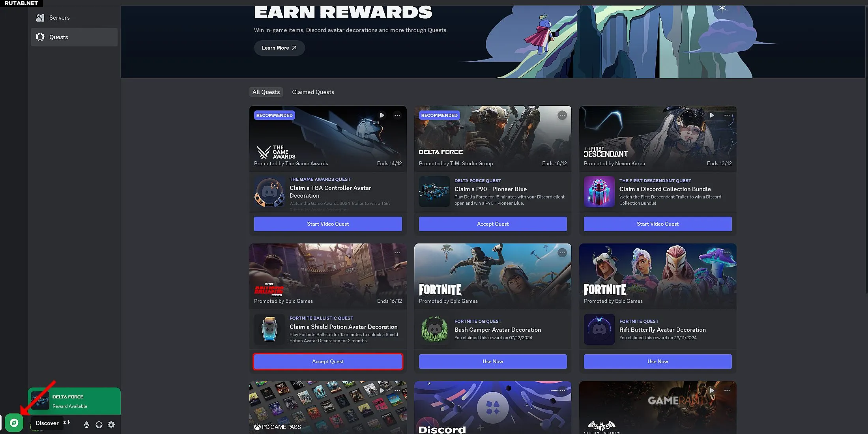Screen dimensions: 868x434
Task: Open options menu on Fortnite Ballistic card
Action: [x=397, y=253]
